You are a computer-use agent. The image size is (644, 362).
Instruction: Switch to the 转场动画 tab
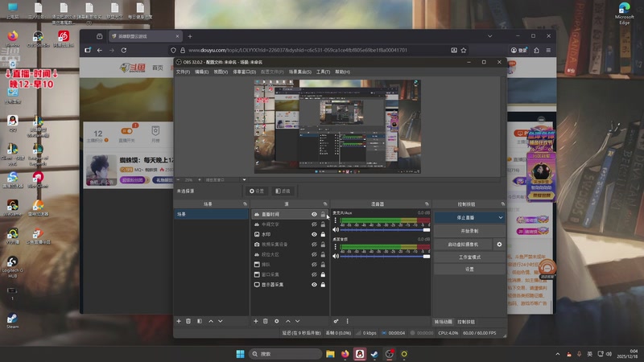[444, 321]
